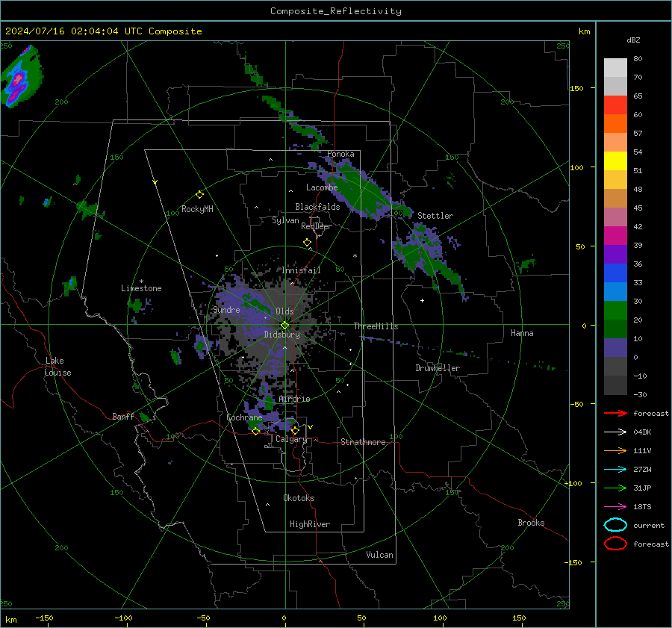Pick the cyan 27ZW arrow in legend
Image resolution: width=672 pixels, height=628 pixels.
click(615, 470)
